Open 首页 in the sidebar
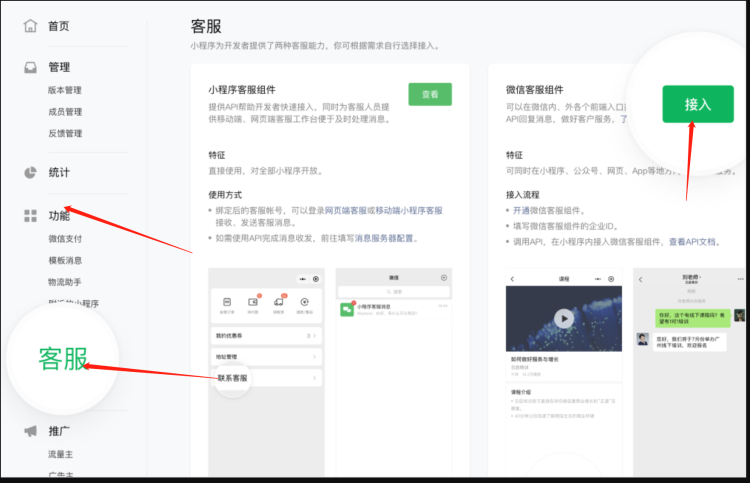Viewport: 750px width, 483px height. pos(58,26)
